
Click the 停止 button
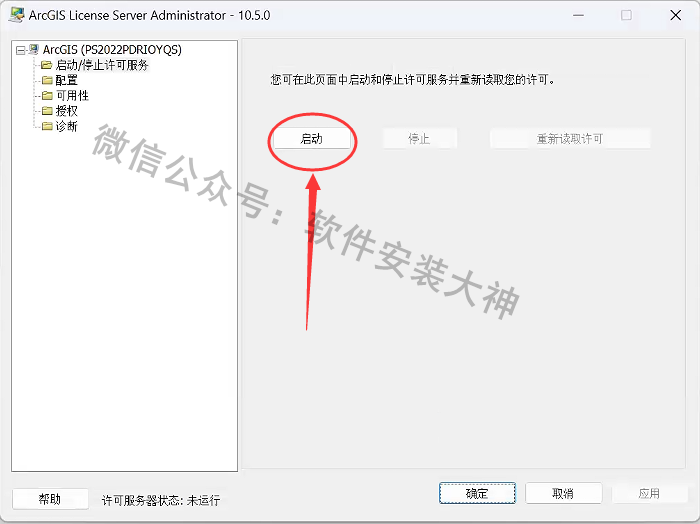click(x=419, y=139)
